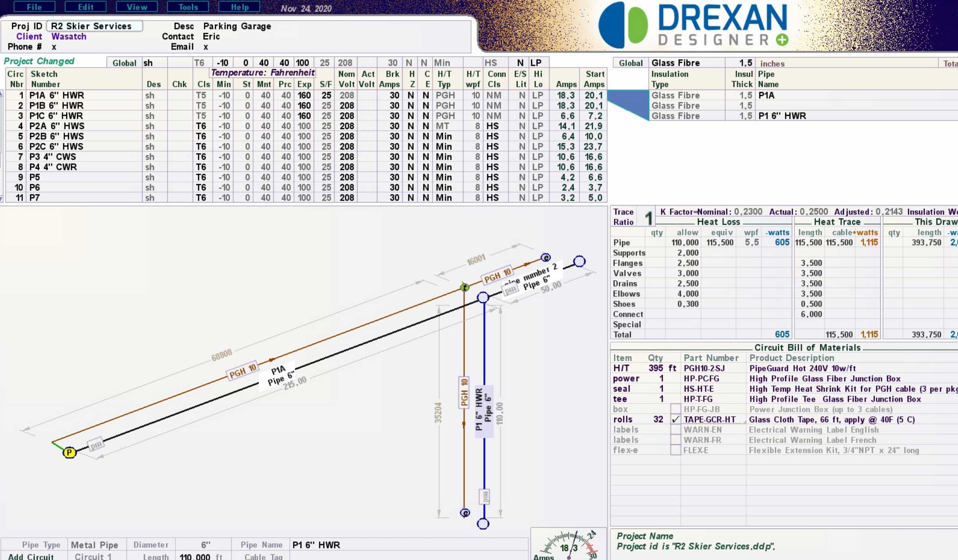
Task: Click the 68808 dimension label
Action: pyautogui.click(x=222, y=355)
